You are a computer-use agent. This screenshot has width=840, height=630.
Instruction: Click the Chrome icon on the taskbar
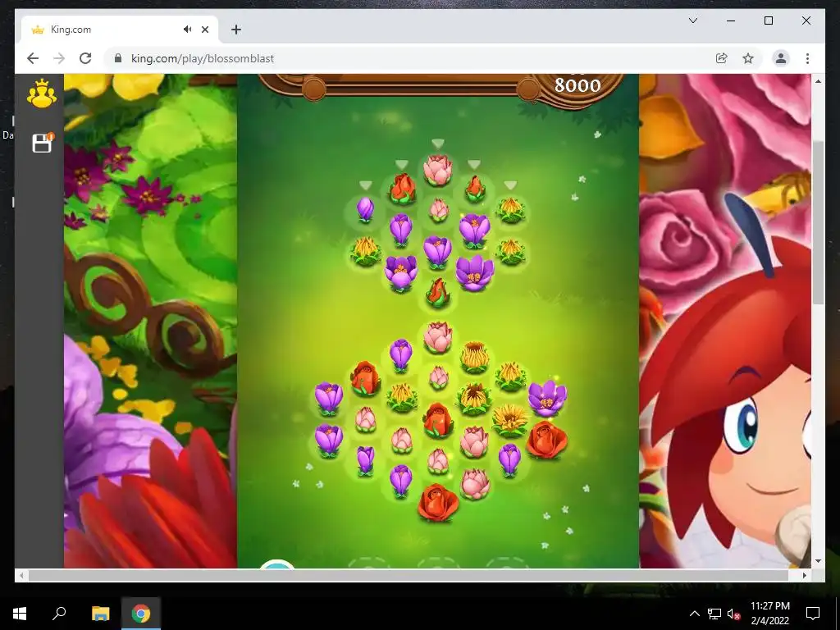click(x=141, y=614)
